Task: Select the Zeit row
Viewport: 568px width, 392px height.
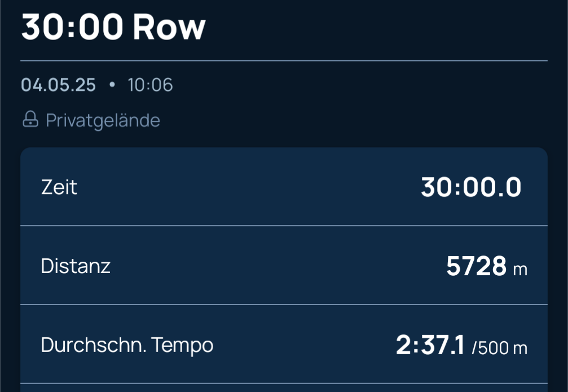Action: 284,187
